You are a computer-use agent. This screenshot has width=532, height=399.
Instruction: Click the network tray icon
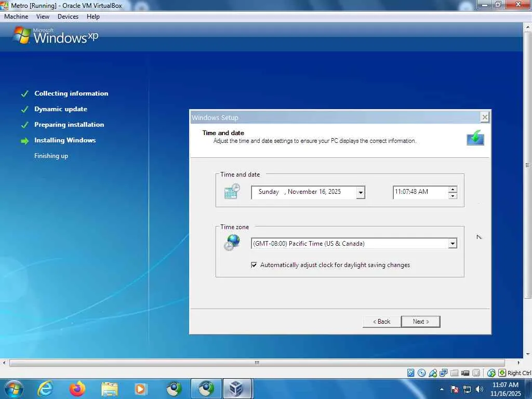tap(467, 389)
